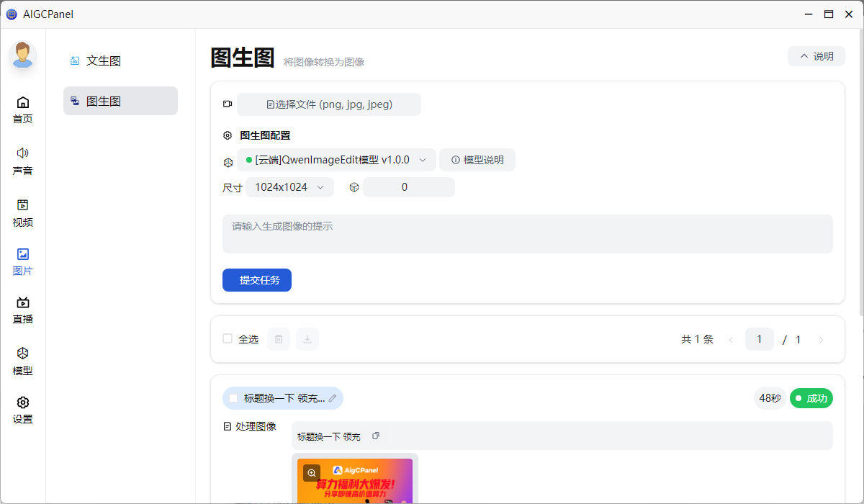The height and width of the screenshot is (504, 864).
Task: Enable the 全选 select-all checkbox
Action: click(228, 338)
